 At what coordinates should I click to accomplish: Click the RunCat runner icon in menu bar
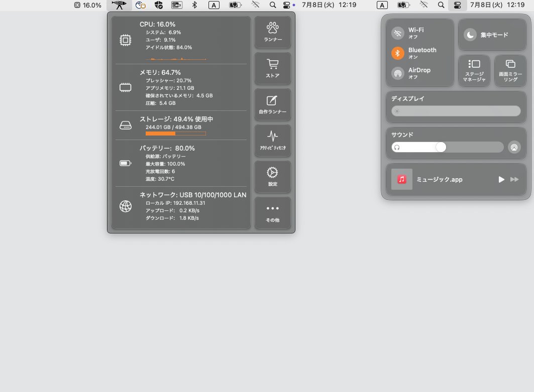point(119,5)
